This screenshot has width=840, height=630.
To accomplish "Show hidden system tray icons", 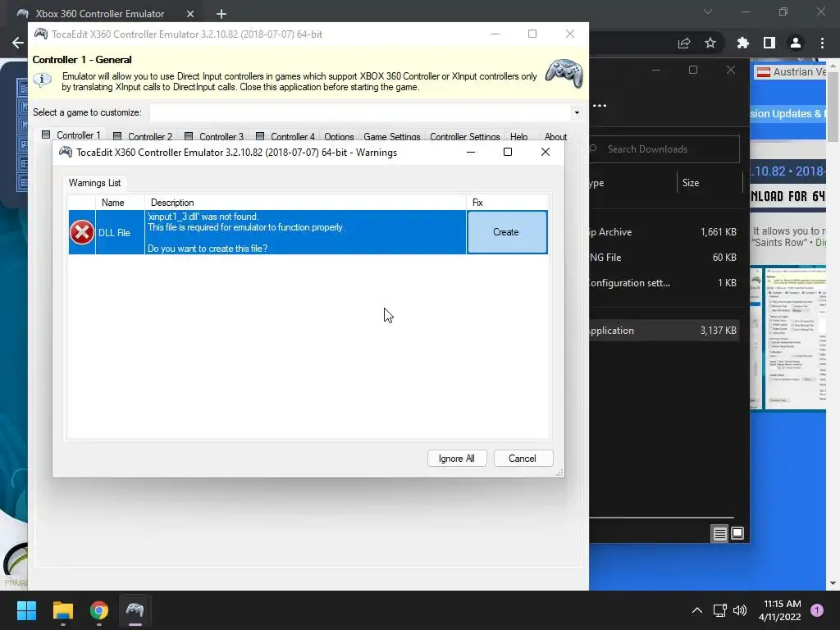I will [x=697, y=610].
